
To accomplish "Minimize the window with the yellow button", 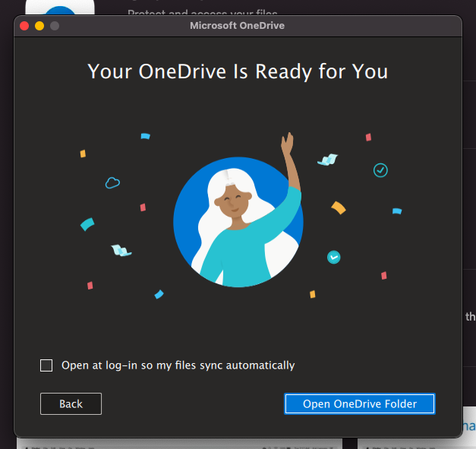I will click(39, 26).
